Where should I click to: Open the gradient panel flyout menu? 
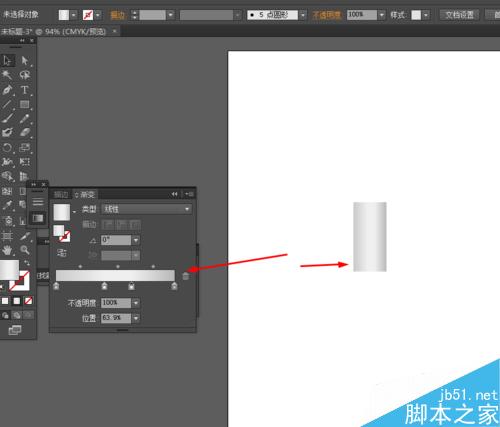[190, 194]
